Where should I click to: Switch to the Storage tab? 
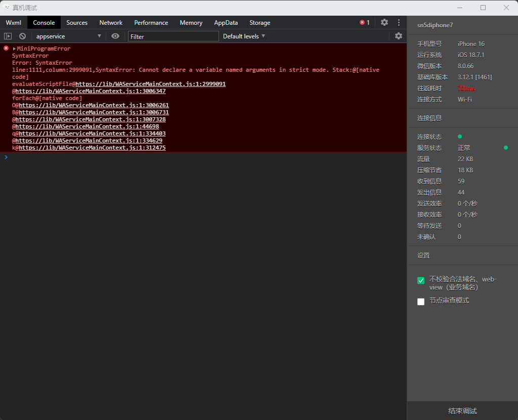coord(260,22)
